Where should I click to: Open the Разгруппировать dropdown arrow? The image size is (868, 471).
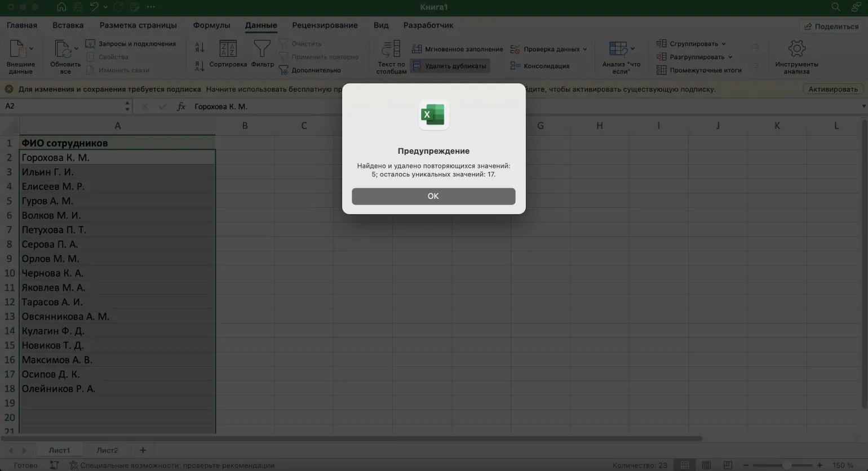730,57
